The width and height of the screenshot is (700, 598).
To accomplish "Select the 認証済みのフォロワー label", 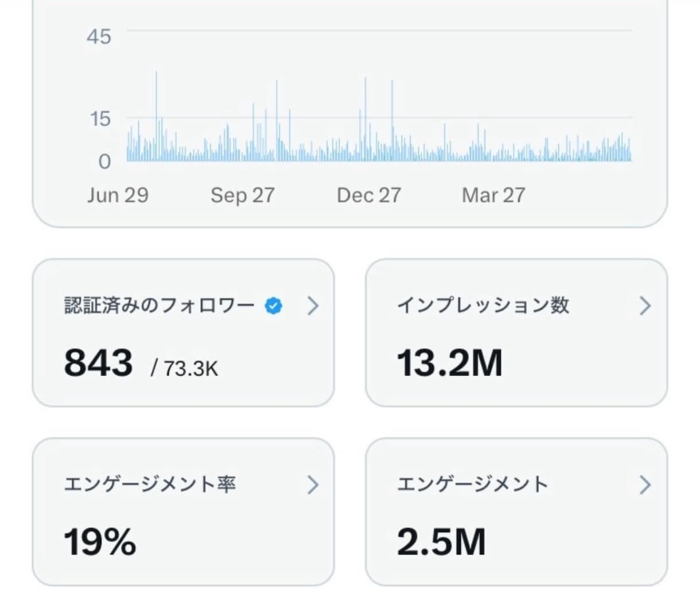I will [x=160, y=306].
